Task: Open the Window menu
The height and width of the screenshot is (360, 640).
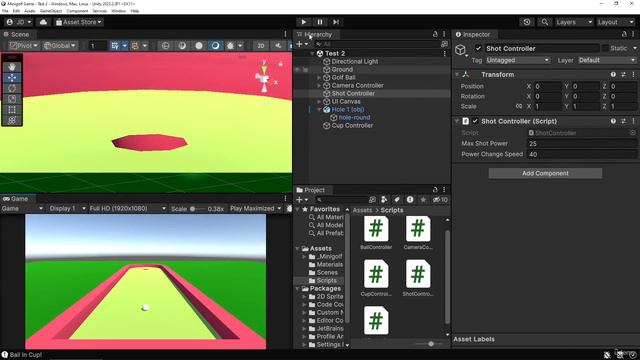Action: click(119, 11)
